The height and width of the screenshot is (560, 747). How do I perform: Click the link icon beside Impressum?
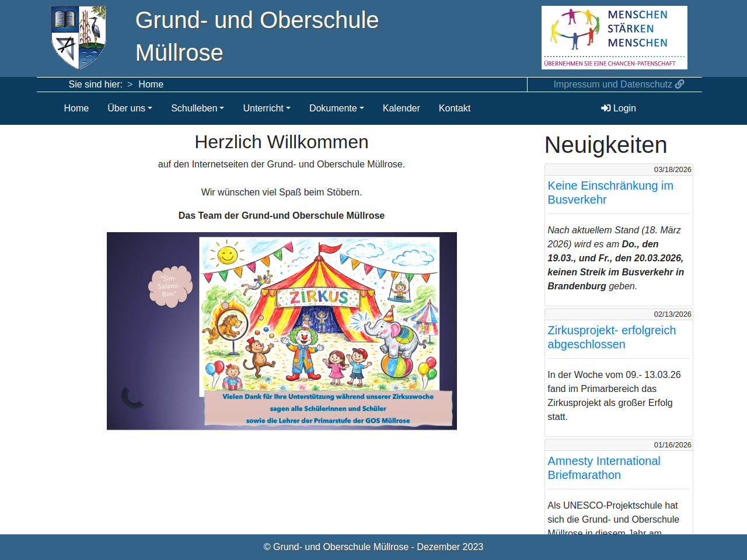point(679,84)
